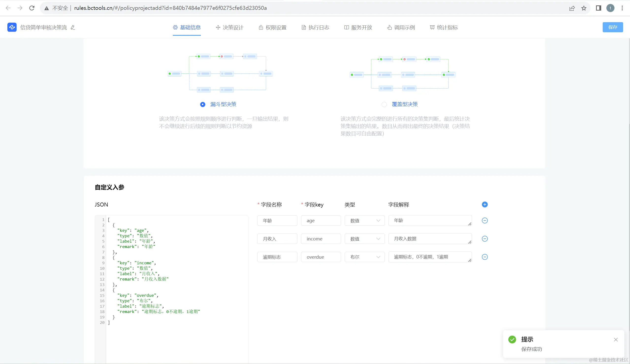Go to the 统计指标 tab
The image size is (630, 364).
point(444,28)
